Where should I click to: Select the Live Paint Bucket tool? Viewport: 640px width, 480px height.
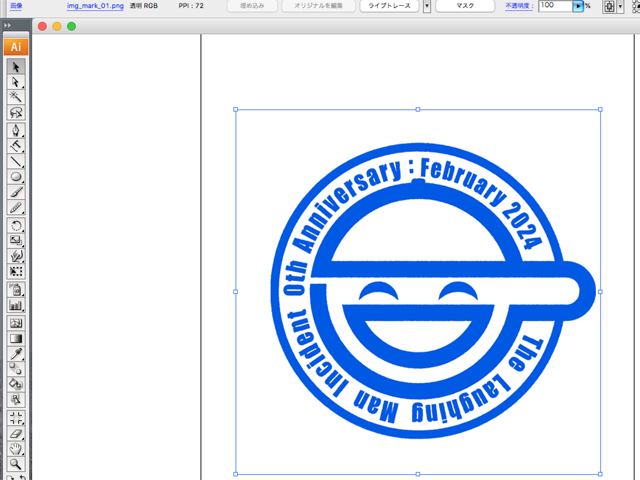click(16, 384)
